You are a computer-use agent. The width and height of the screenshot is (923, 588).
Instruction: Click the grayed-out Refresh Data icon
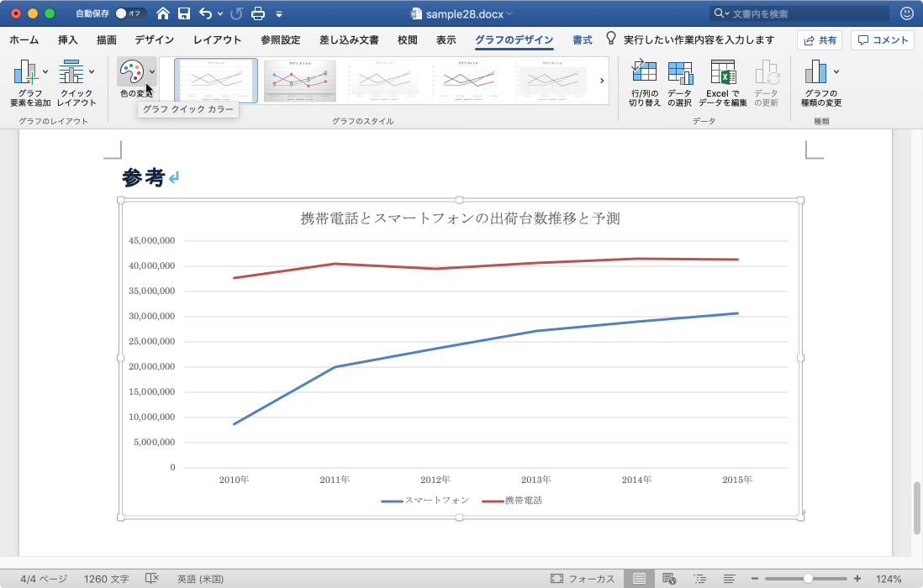pos(767,72)
